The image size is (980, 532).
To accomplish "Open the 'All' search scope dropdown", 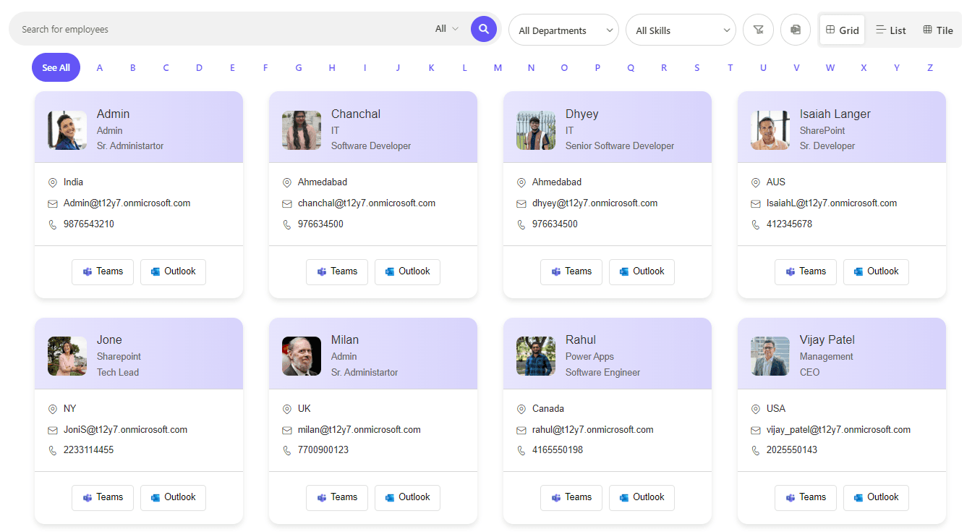I will [447, 29].
